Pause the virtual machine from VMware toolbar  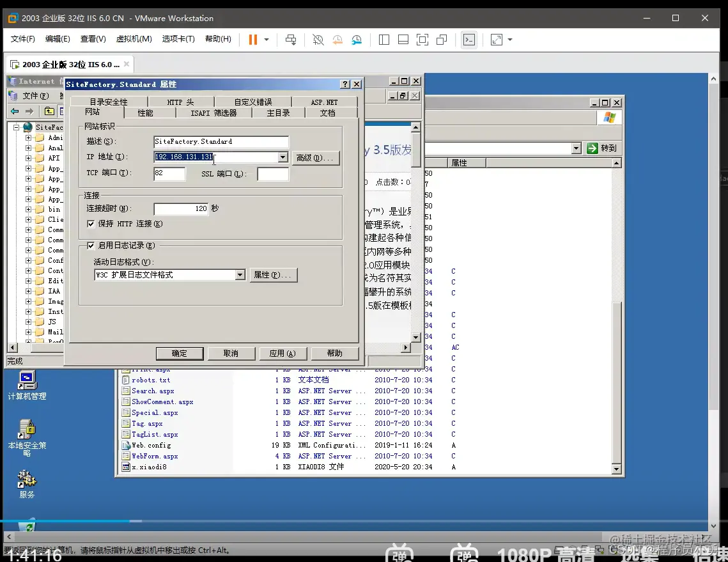click(x=253, y=40)
